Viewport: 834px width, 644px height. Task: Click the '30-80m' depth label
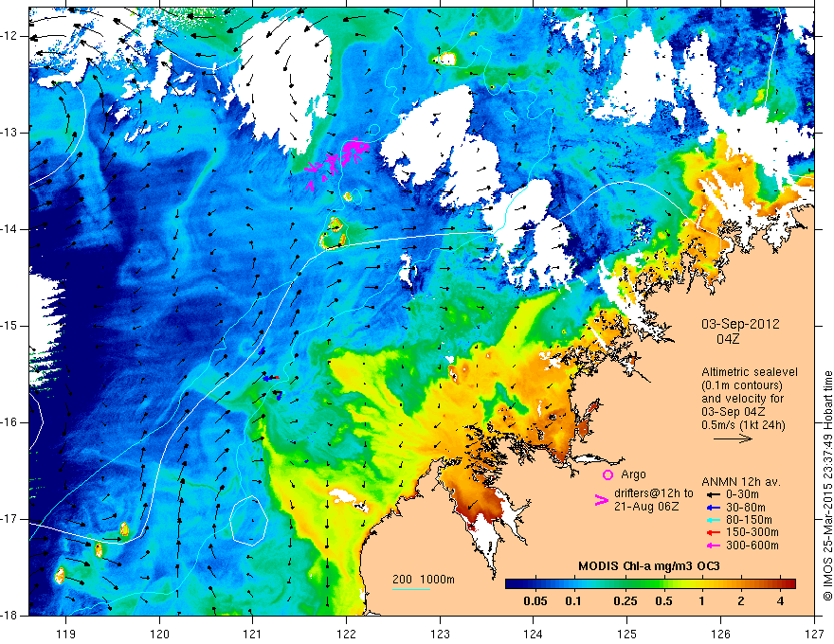pyautogui.click(x=746, y=507)
